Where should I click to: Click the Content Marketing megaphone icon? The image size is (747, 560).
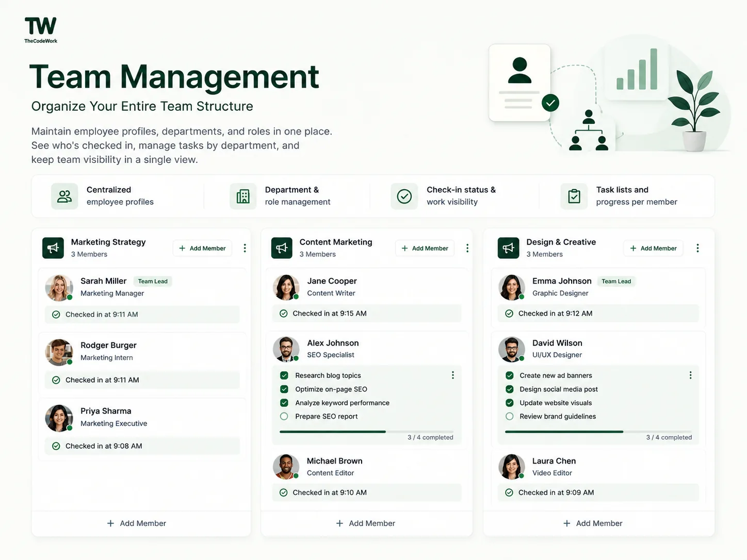282,248
